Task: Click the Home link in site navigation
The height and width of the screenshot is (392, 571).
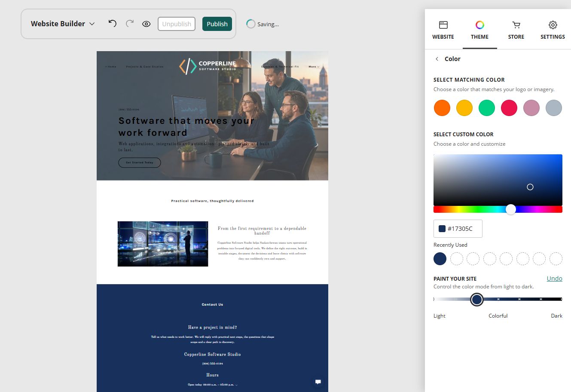Action: [x=111, y=67]
